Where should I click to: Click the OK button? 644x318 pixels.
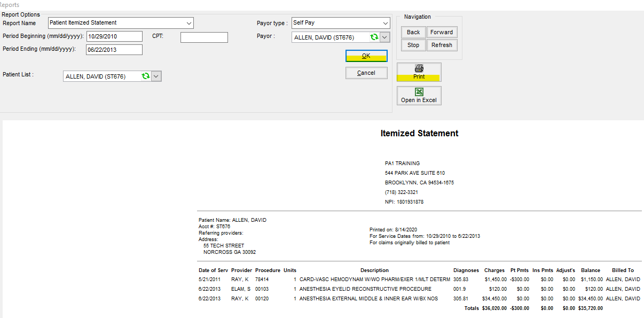[x=366, y=56]
